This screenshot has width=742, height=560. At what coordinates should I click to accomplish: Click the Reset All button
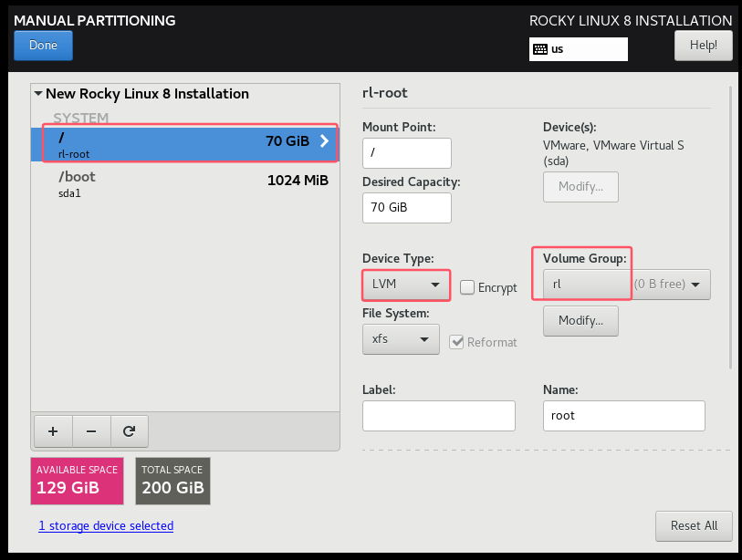(x=694, y=526)
